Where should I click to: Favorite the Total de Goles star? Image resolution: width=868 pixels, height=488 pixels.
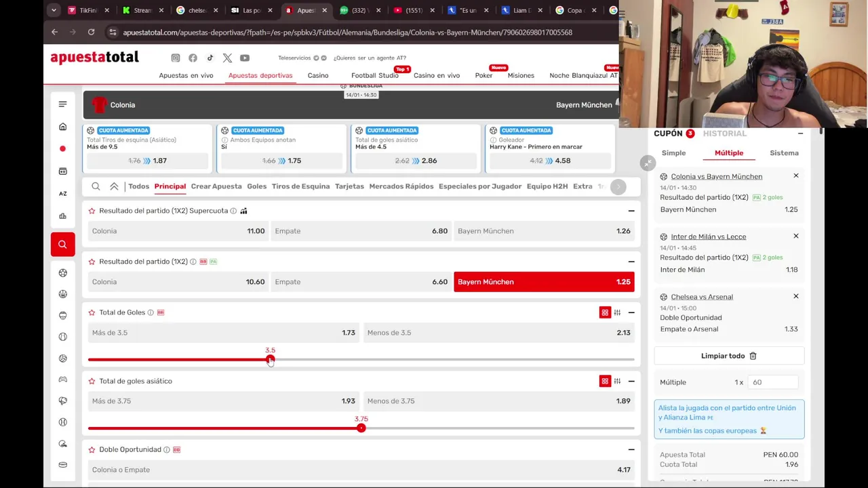tap(92, 312)
